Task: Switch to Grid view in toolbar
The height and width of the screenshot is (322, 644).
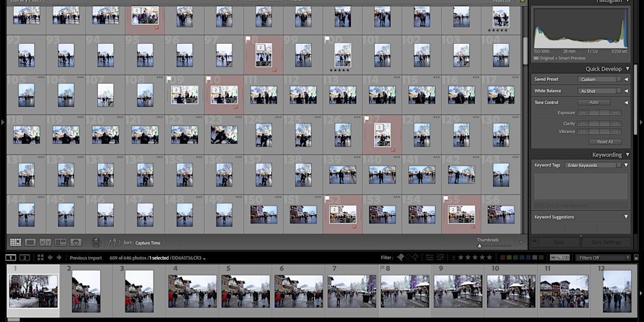Action: [x=16, y=243]
